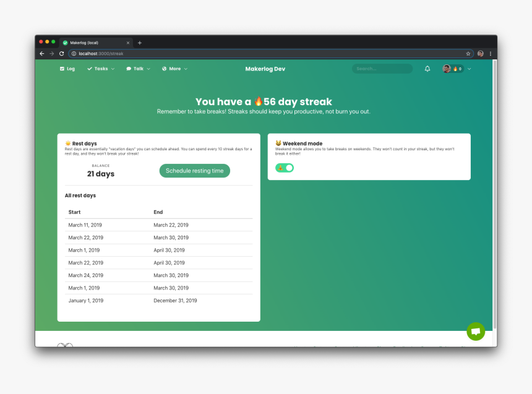Select the March 22, 2019 end date
Screen dimensions: 532x394
point(171,225)
